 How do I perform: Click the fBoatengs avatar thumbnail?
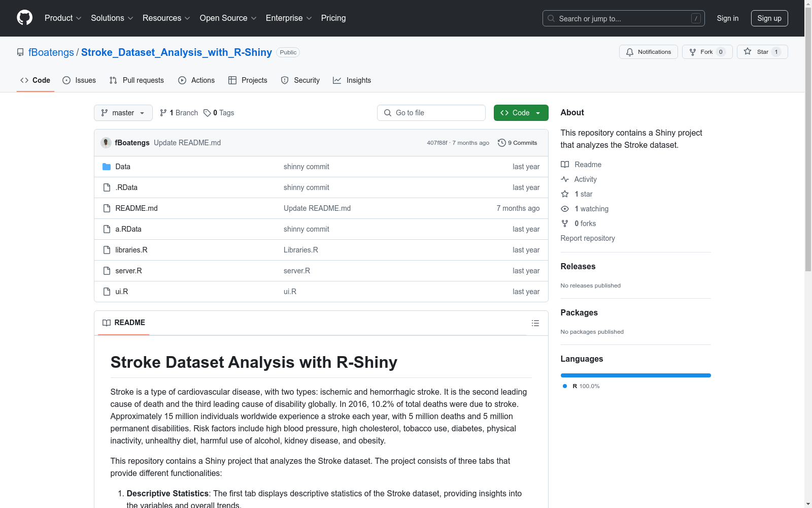coord(106,143)
